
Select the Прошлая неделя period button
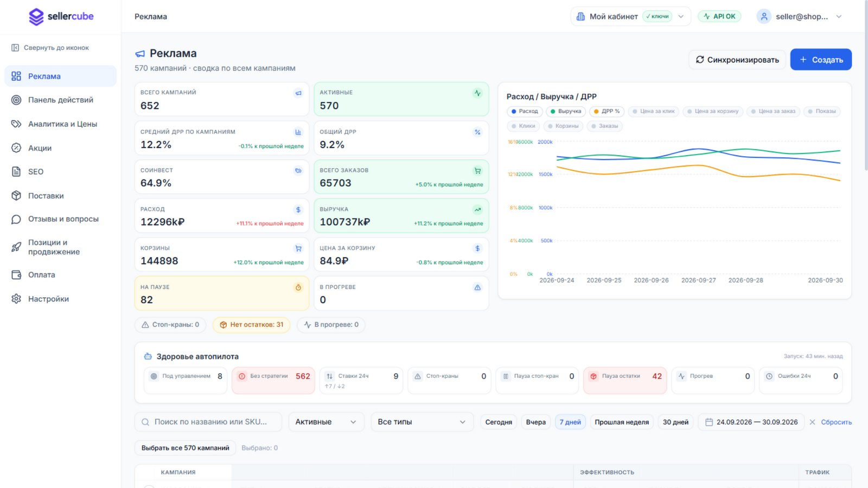pos(622,422)
